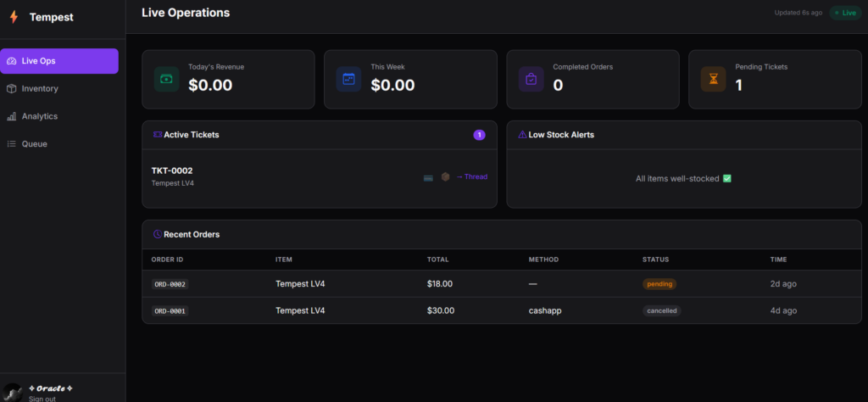Click the credit card icon on TKT-0002
Screen dimensions: 868x402
(x=428, y=178)
